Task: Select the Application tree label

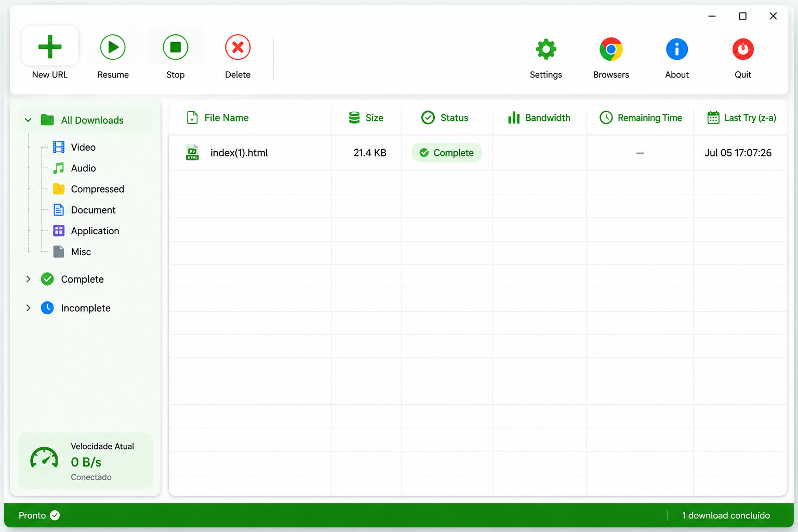Action: (x=95, y=231)
